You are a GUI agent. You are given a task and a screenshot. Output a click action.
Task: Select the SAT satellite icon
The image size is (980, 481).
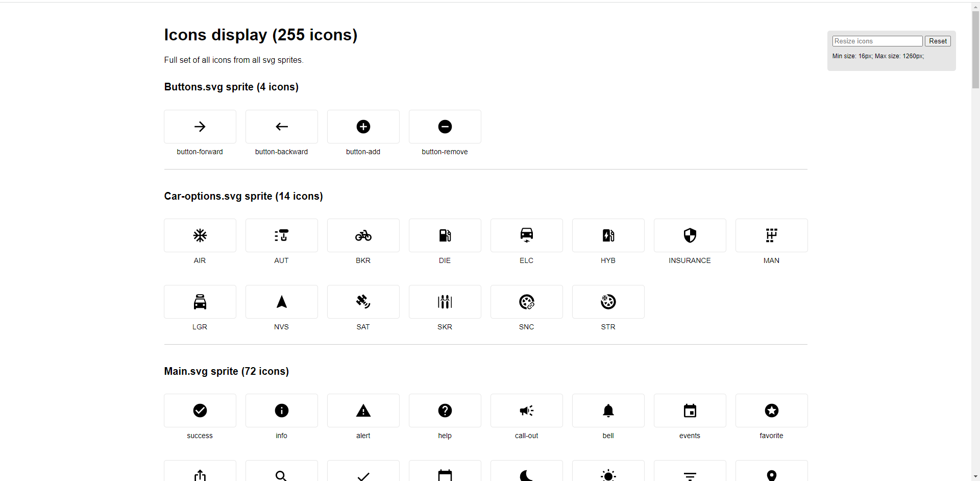point(363,302)
